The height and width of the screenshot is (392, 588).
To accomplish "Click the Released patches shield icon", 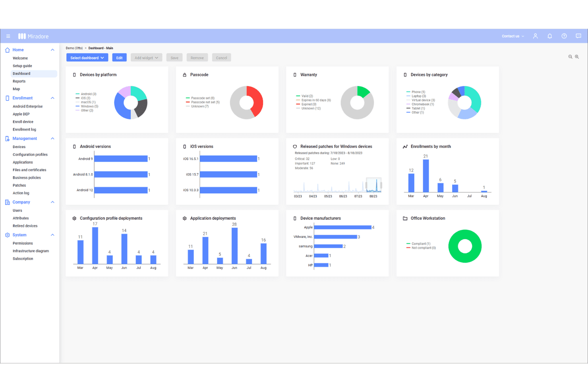I will tap(295, 147).
